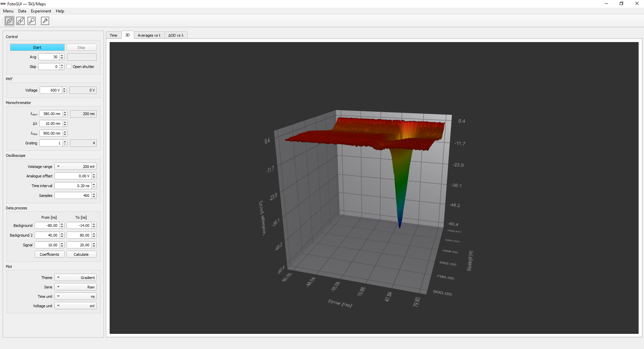644x349 pixels.
Task: Open the Volatage range dropdown
Action: [x=75, y=167]
